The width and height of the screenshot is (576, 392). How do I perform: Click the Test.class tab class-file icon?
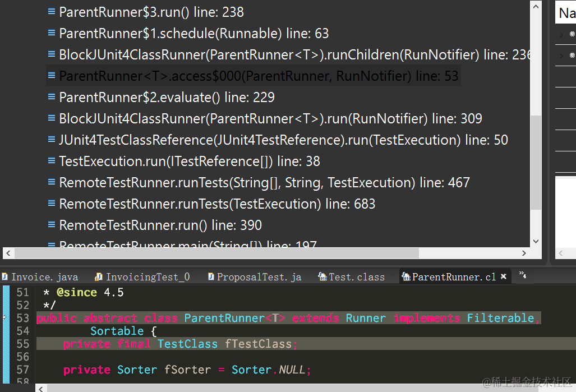click(x=322, y=276)
